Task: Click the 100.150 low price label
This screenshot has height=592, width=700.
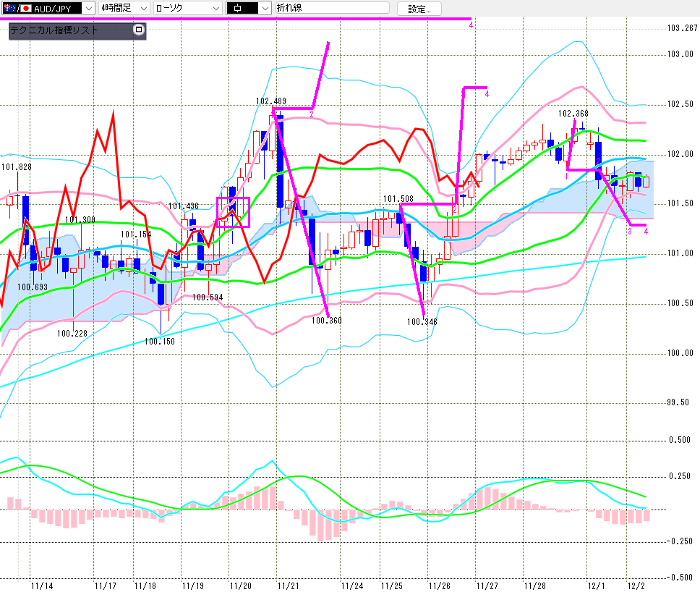Action: click(x=158, y=341)
